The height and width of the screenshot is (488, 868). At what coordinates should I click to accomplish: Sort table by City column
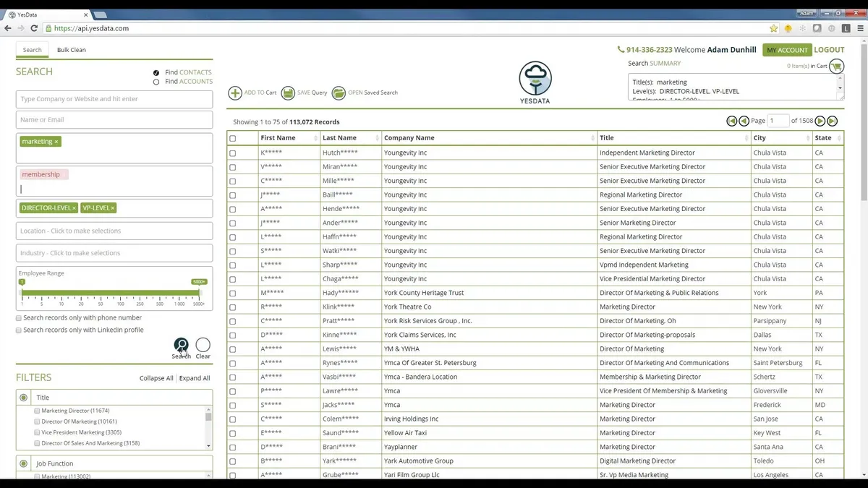781,138
